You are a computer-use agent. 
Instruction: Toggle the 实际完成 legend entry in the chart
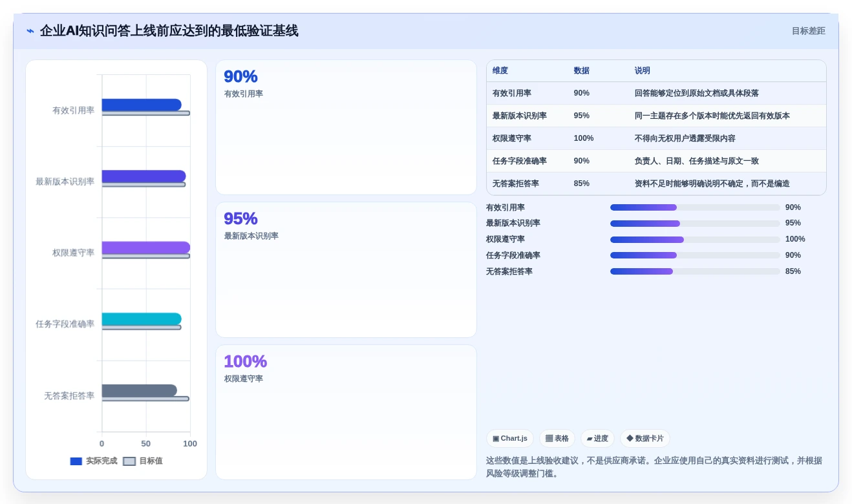coord(94,461)
